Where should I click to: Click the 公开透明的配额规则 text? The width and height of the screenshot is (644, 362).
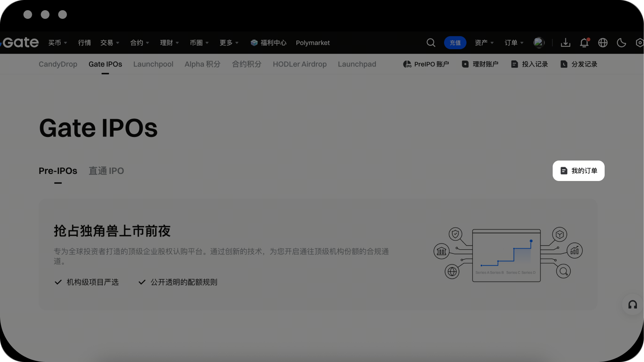click(x=184, y=282)
